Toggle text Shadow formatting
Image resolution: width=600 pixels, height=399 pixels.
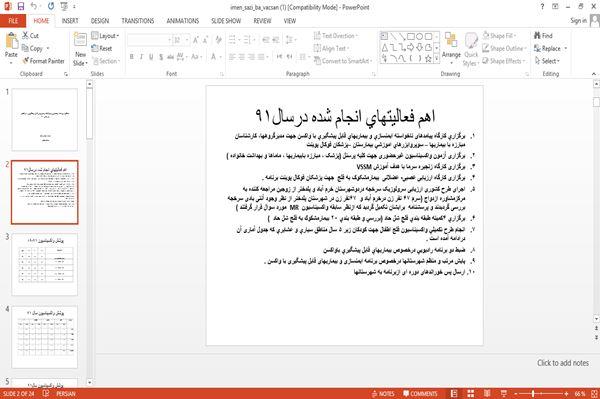[161, 57]
